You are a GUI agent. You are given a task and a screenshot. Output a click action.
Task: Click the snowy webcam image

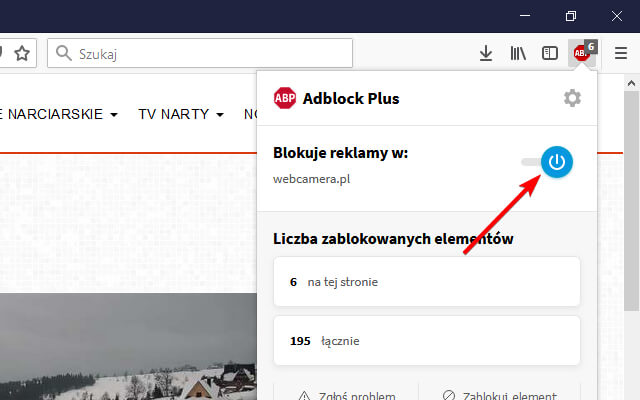coord(128,346)
